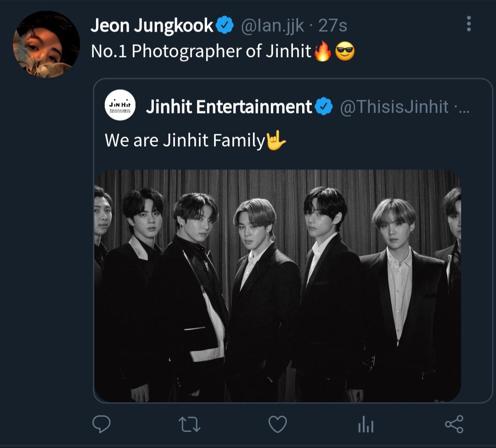Visit the @lan.jjk handle

click(x=273, y=26)
